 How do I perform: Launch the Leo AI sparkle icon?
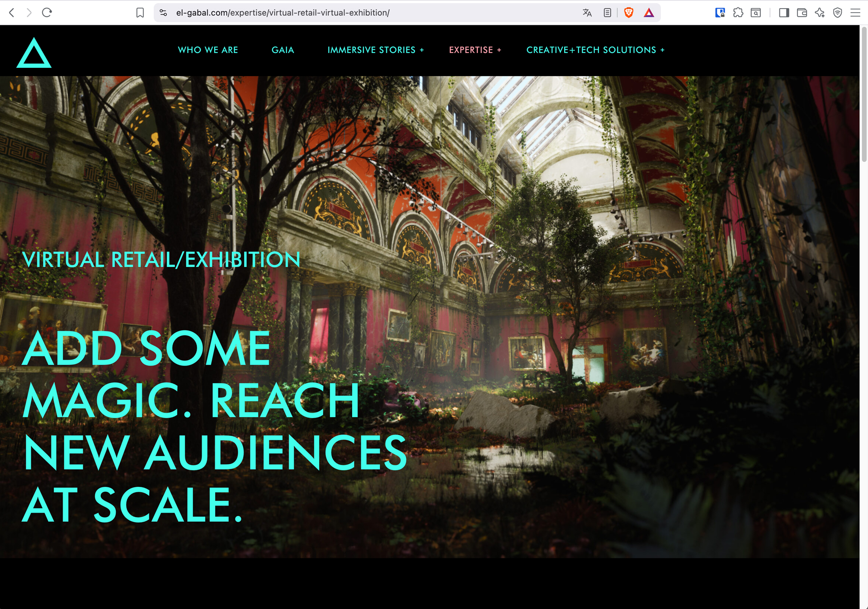820,13
